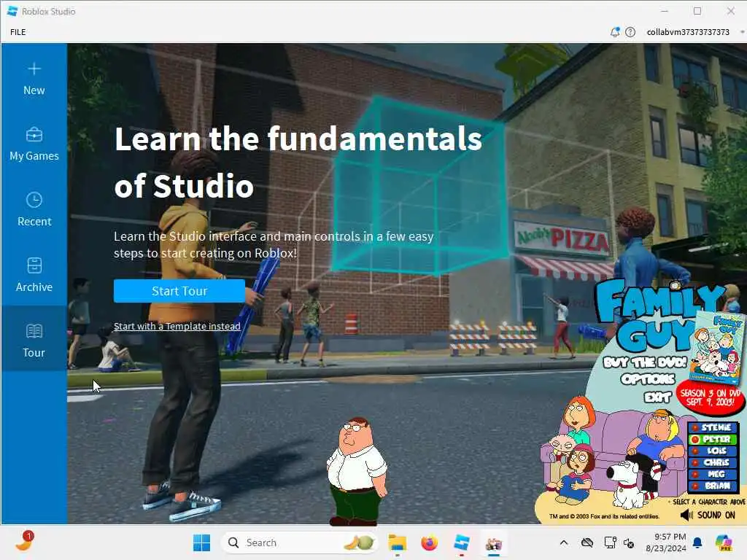Open File Explorer from the taskbar

pos(397,542)
